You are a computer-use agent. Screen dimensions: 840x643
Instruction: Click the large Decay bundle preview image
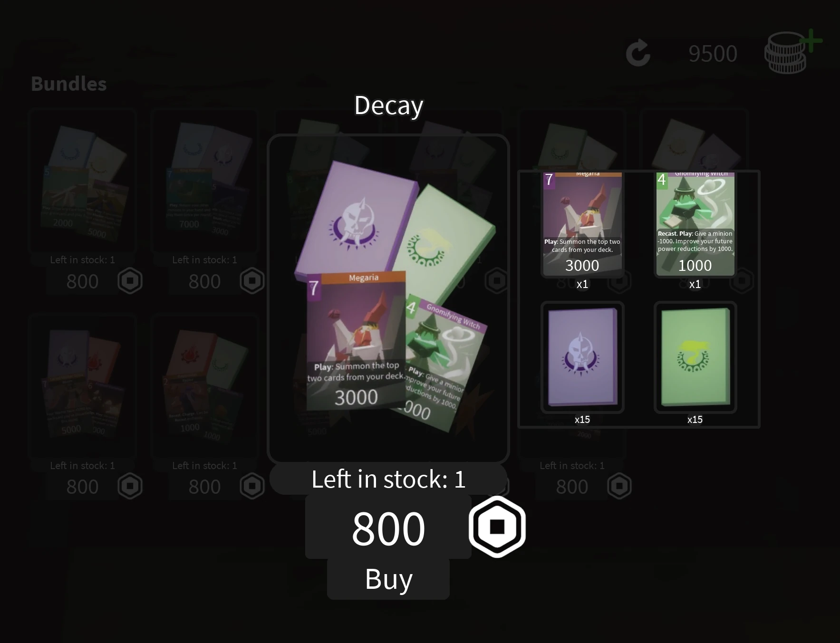tap(388, 298)
